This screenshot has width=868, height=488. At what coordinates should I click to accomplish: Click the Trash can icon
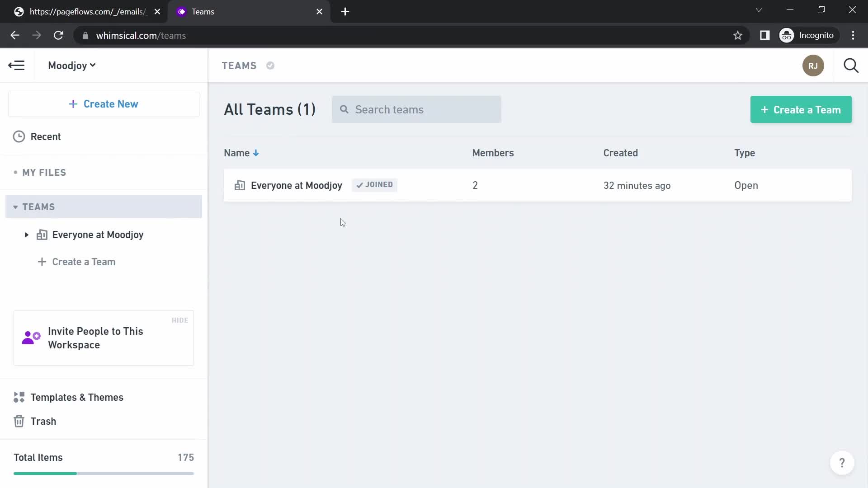(19, 422)
